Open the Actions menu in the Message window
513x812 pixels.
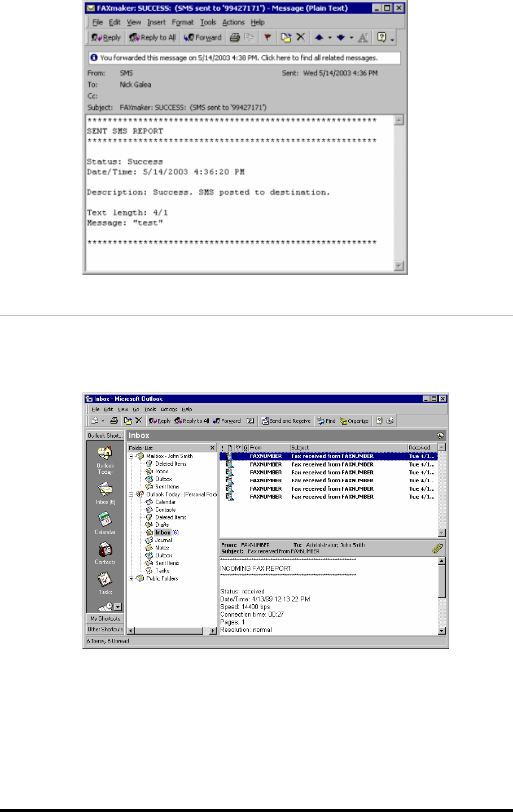click(233, 22)
